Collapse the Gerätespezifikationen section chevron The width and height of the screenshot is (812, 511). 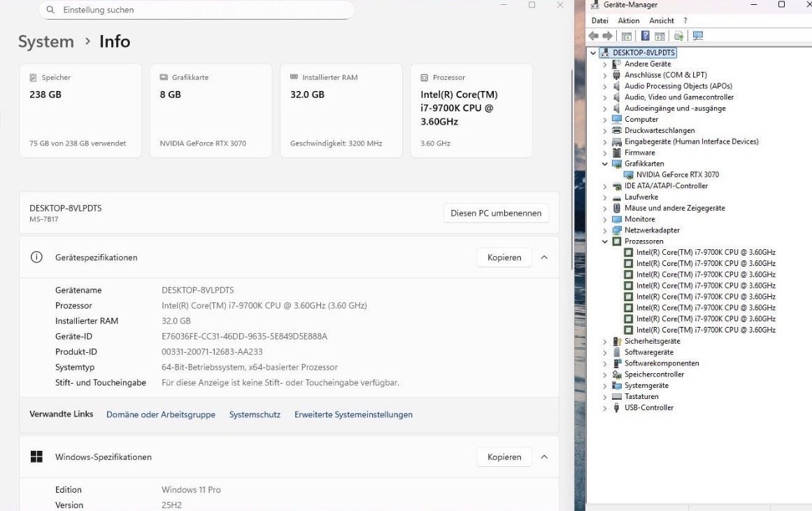tap(544, 258)
